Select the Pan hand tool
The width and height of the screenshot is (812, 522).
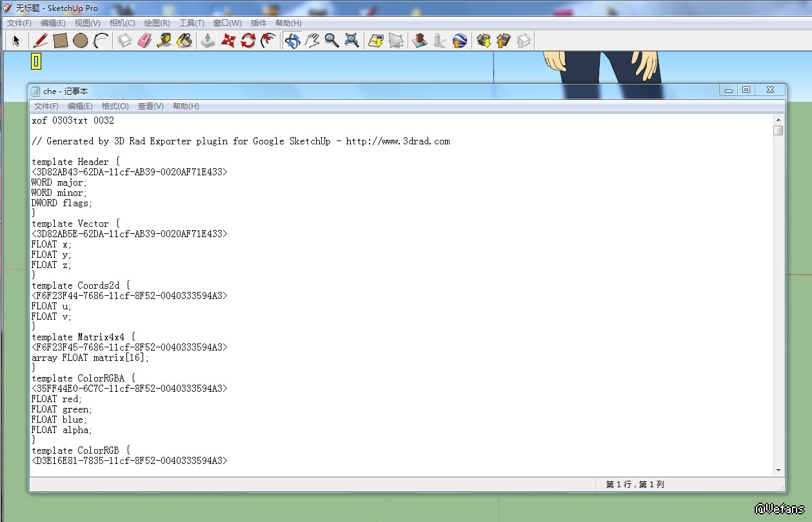[x=312, y=41]
